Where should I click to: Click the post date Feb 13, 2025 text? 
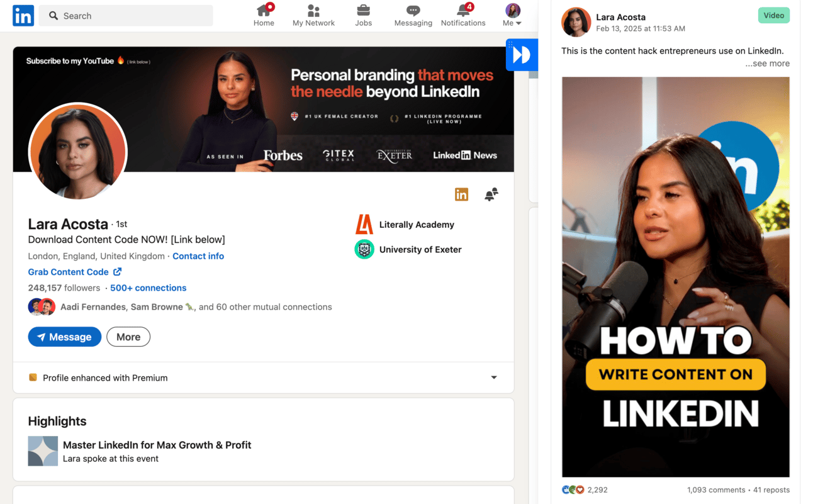click(641, 28)
